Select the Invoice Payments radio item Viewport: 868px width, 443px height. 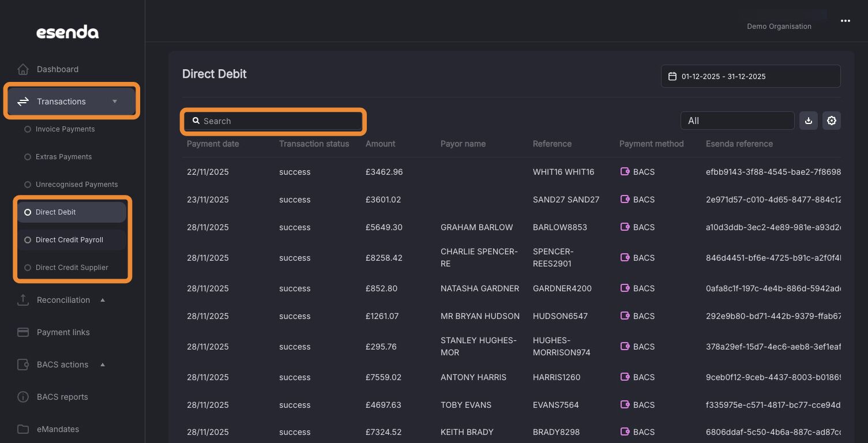point(28,129)
